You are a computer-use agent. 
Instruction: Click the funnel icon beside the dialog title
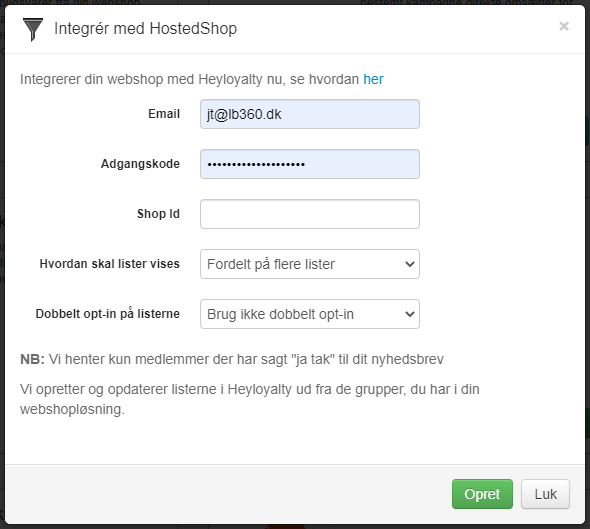coord(33,29)
